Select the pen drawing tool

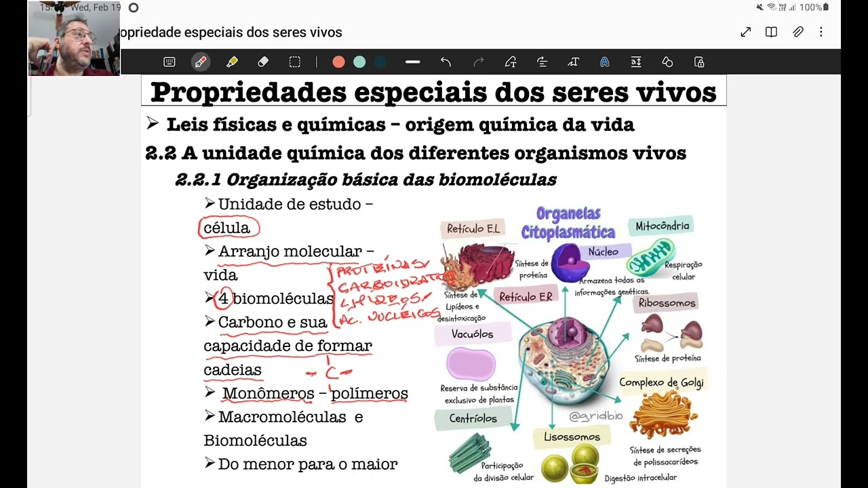point(201,62)
